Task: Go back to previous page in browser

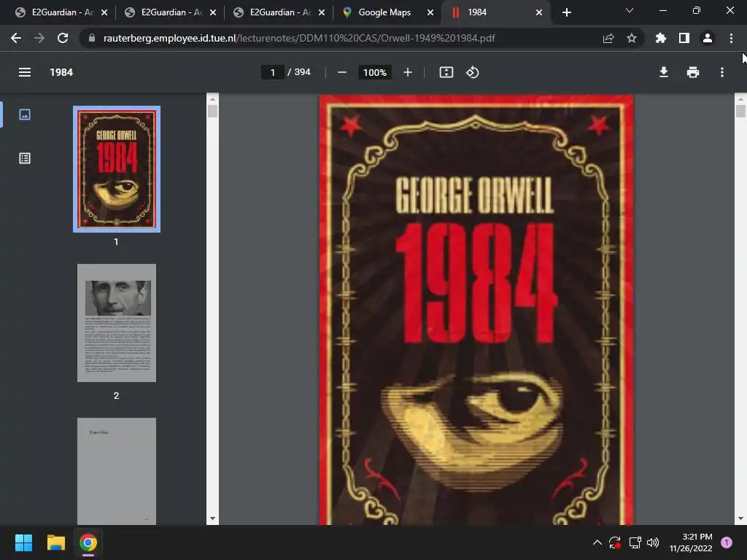Action: tap(16, 38)
